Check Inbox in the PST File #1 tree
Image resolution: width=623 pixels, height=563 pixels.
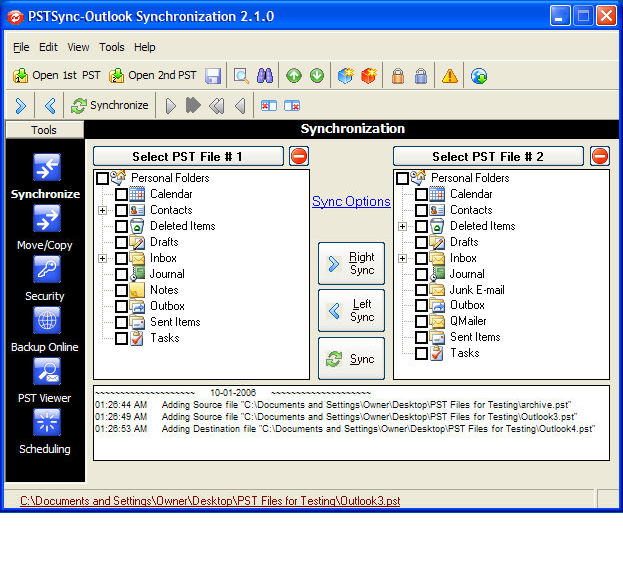pos(121,258)
